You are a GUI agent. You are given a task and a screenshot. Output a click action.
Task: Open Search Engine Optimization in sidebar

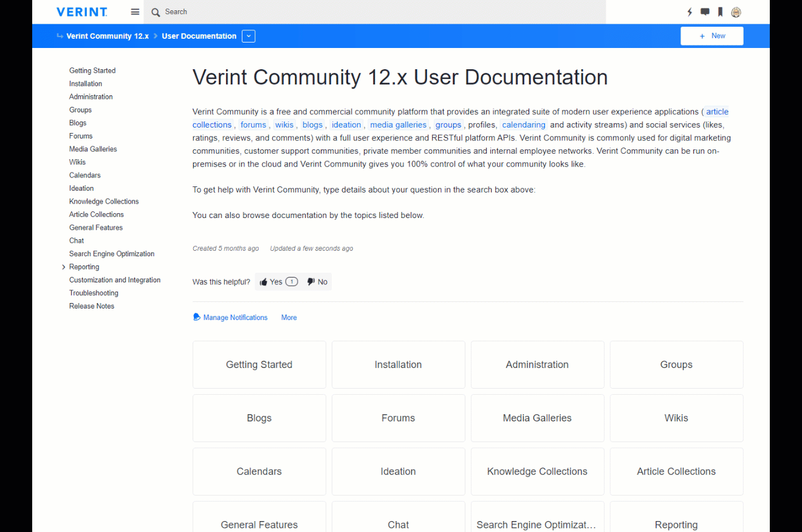tap(112, 254)
